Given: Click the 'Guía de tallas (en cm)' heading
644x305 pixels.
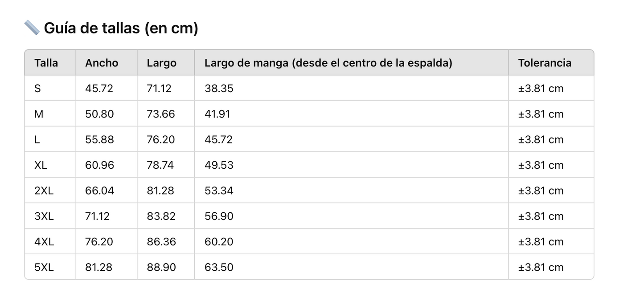Looking at the screenshot, I should pyautogui.click(x=121, y=28).
